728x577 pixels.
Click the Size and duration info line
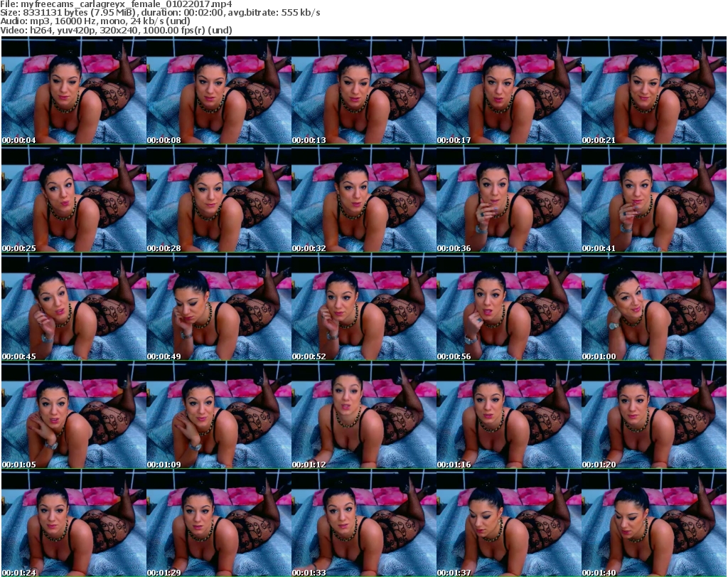click(x=160, y=13)
